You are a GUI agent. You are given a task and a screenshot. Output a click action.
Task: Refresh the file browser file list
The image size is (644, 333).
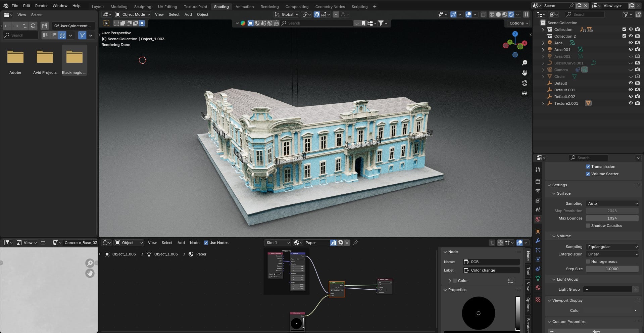[x=33, y=26]
